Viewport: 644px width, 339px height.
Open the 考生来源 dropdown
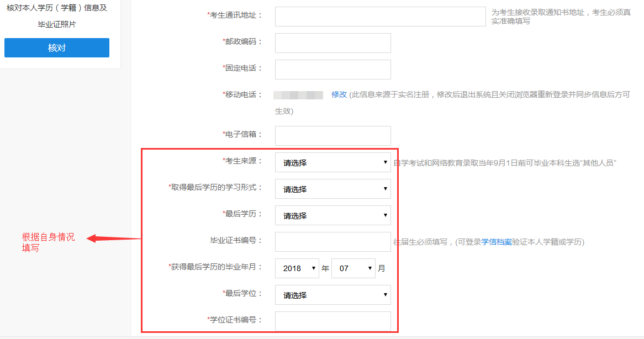click(332, 162)
